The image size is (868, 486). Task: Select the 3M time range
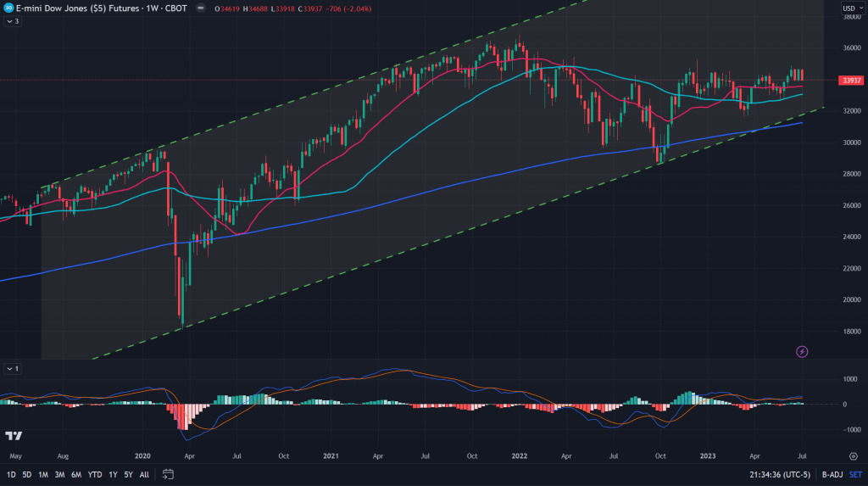point(59,475)
